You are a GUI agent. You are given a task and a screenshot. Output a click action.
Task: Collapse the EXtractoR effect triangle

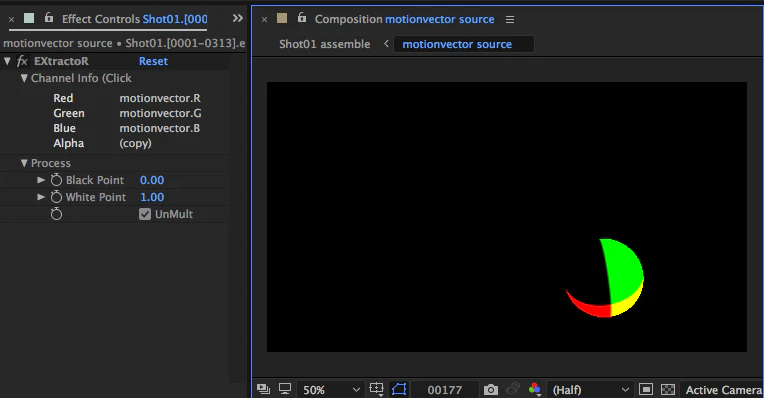(7, 61)
